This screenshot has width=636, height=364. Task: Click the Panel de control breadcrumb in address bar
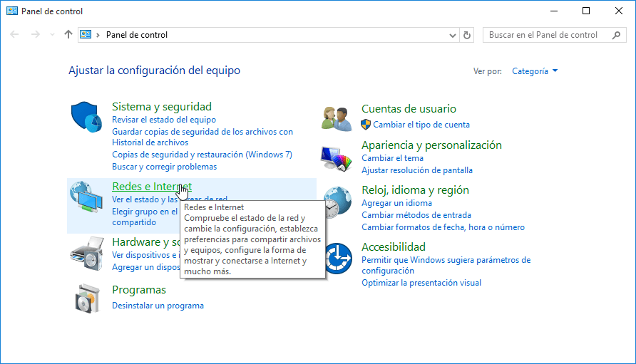[x=137, y=36]
